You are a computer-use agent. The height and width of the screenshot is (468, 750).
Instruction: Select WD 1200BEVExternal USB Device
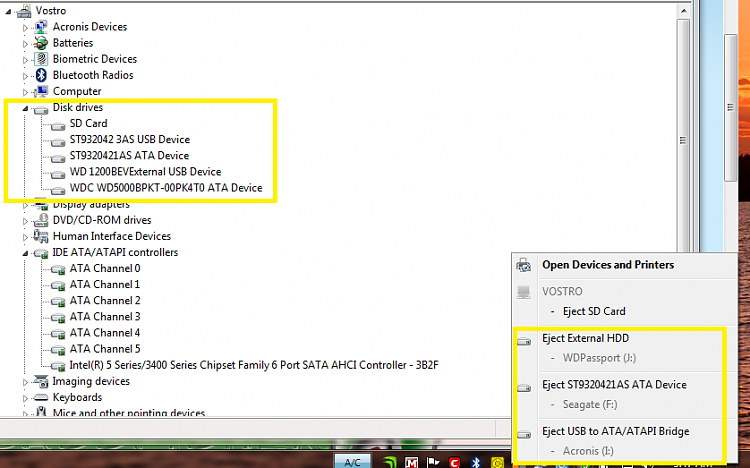[x=145, y=172]
